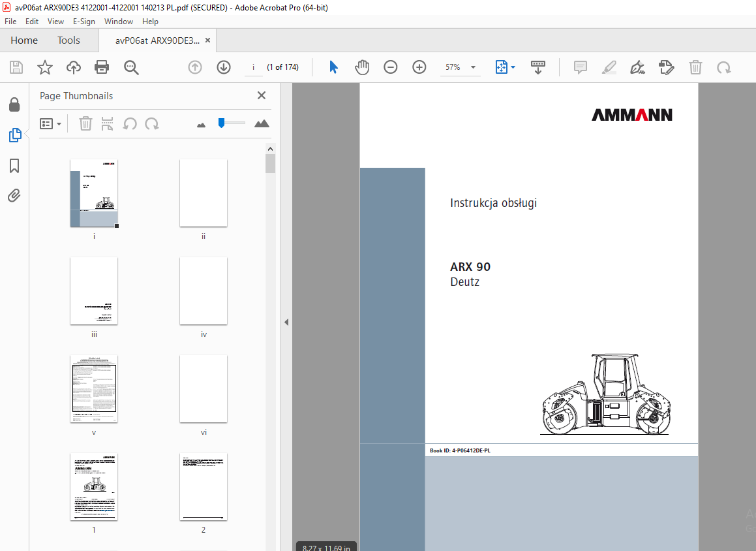Rotate page clockwise in thumbnails

(152, 124)
